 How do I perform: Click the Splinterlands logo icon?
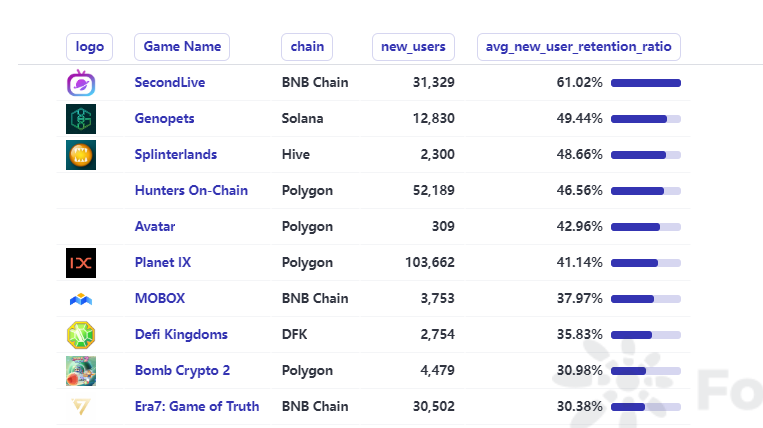pyautogui.click(x=80, y=155)
